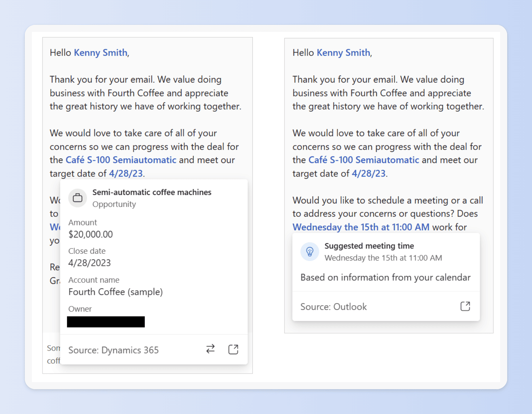Click the Kenny Smith link in the left email

(101, 52)
